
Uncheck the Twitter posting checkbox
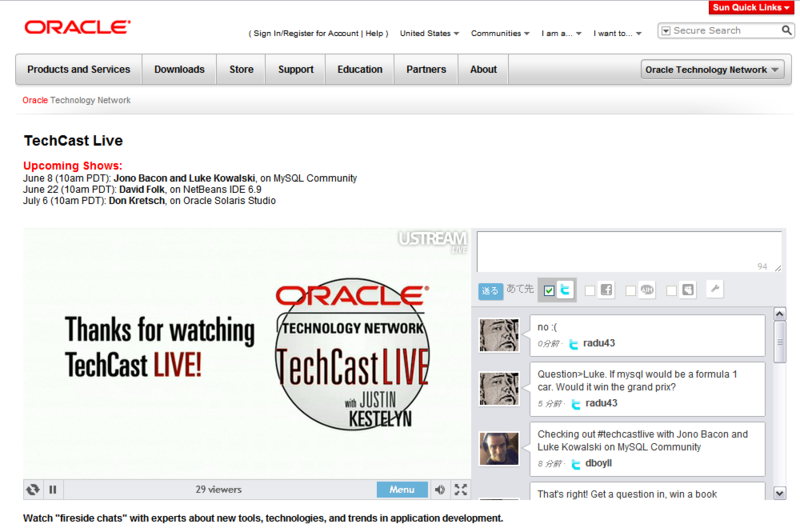tap(549, 290)
